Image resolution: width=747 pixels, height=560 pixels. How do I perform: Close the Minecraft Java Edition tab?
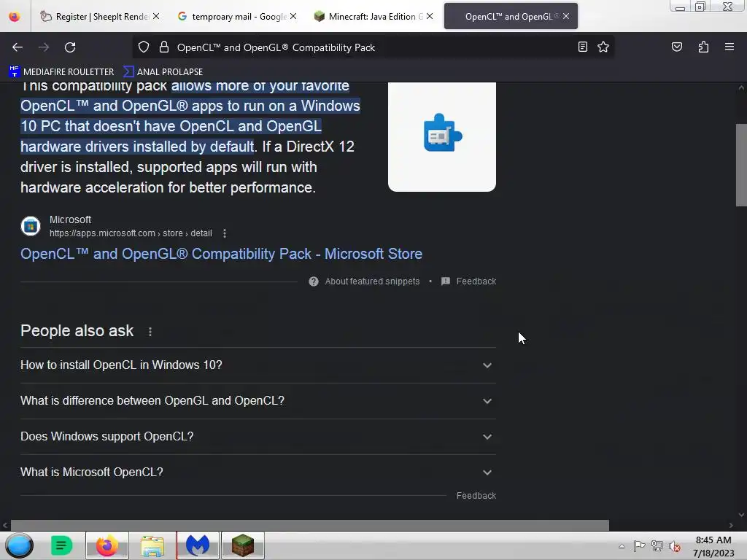pyautogui.click(x=430, y=16)
